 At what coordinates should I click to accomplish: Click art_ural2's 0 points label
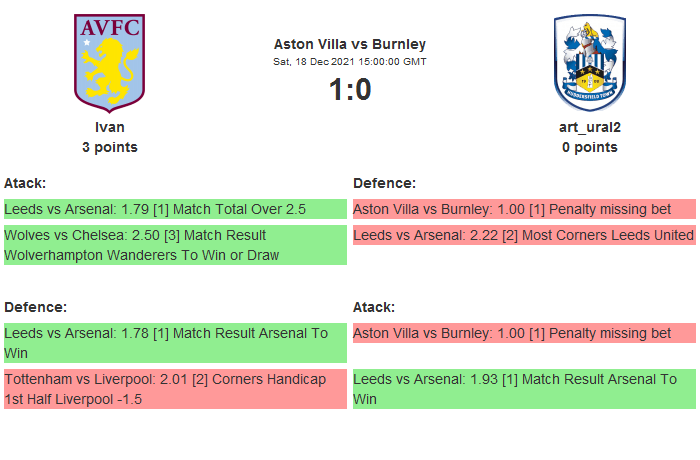point(589,147)
